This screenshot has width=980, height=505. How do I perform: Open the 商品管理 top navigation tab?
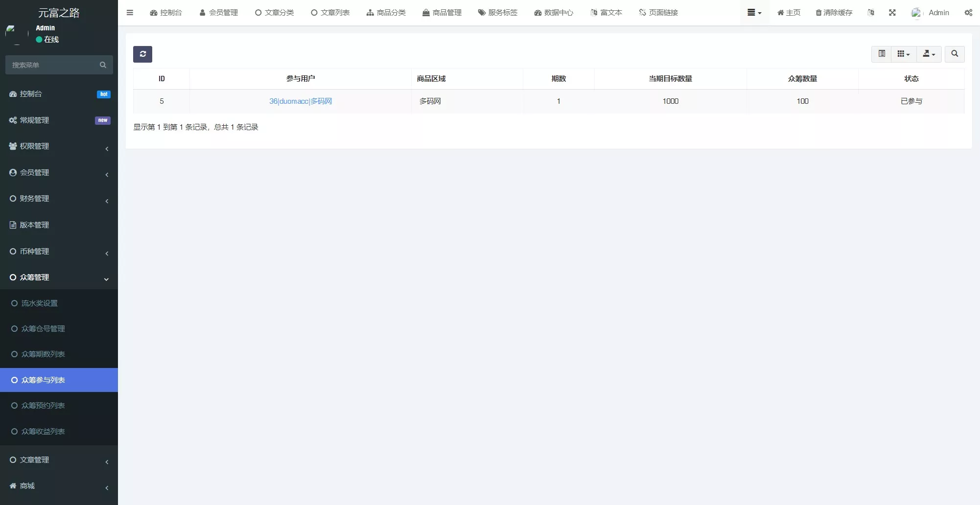tap(442, 13)
